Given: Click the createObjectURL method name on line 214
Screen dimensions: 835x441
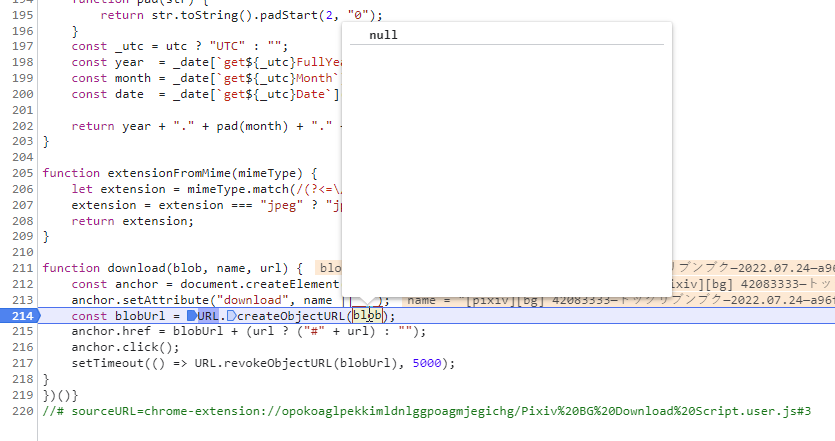Looking at the screenshot, I should coord(292,316).
